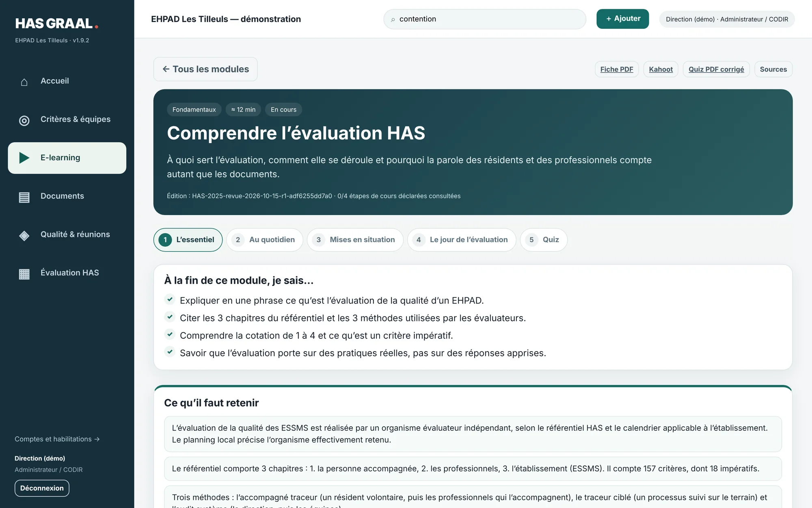Click the Critères & équipes target icon
Viewport: 812px width, 508px height.
[24, 121]
